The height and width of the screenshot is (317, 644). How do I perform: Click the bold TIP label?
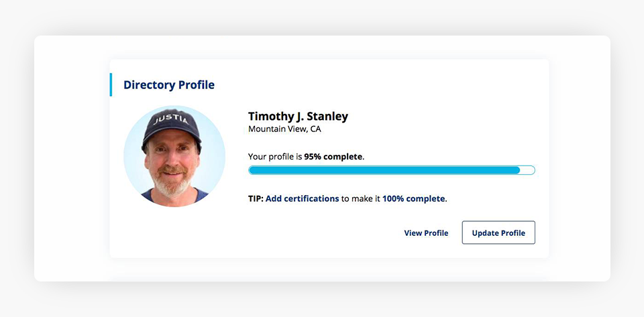click(x=256, y=198)
